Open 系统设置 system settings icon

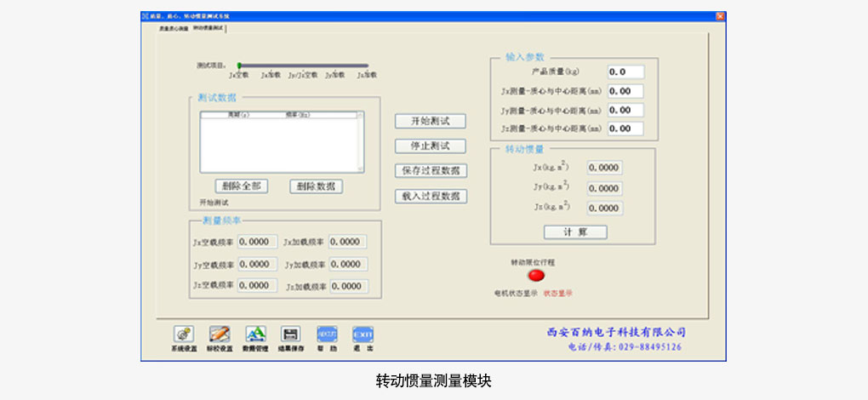183,334
